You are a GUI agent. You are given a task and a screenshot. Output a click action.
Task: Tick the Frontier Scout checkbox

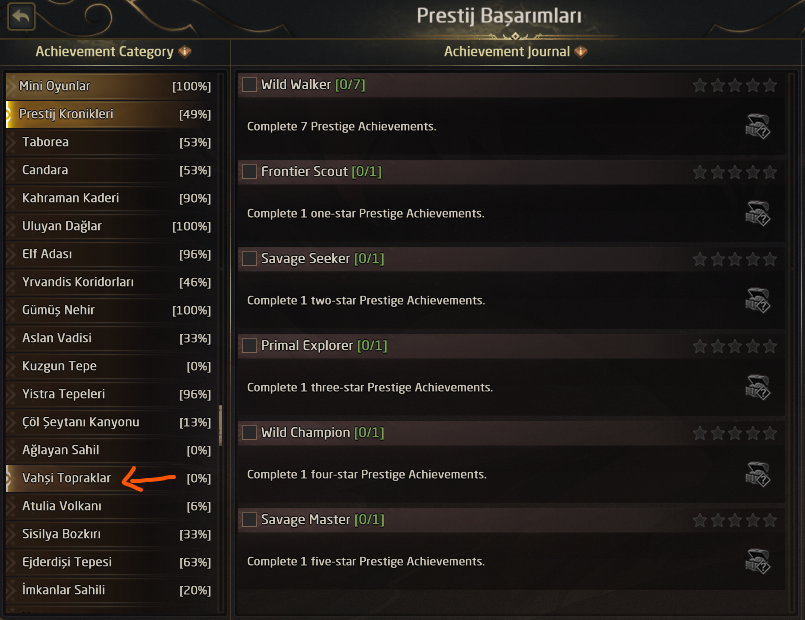pos(250,172)
